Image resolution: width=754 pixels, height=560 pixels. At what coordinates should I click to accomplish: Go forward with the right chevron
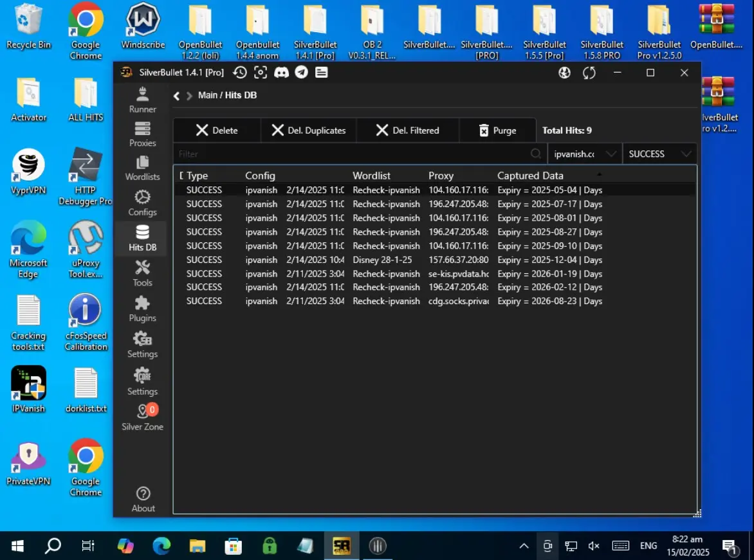[x=189, y=96]
